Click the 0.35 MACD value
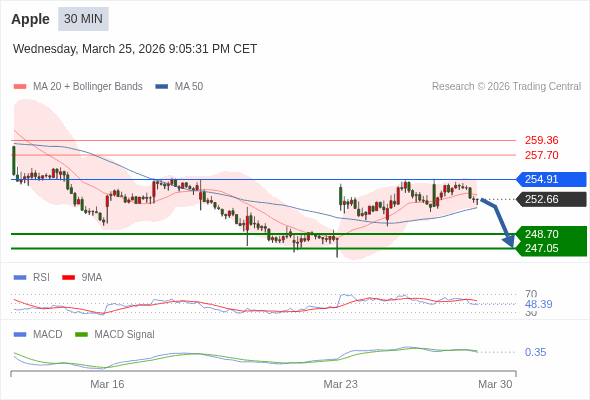This screenshot has width=590, height=400. pyautogui.click(x=535, y=352)
